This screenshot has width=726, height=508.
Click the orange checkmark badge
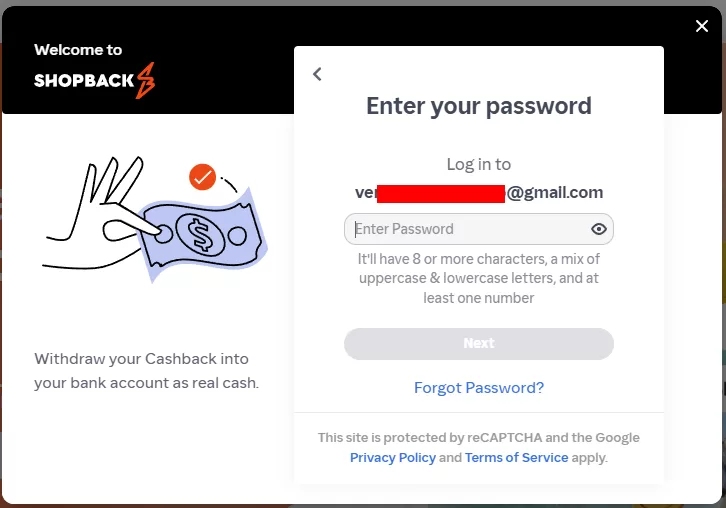tap(202, 178)
